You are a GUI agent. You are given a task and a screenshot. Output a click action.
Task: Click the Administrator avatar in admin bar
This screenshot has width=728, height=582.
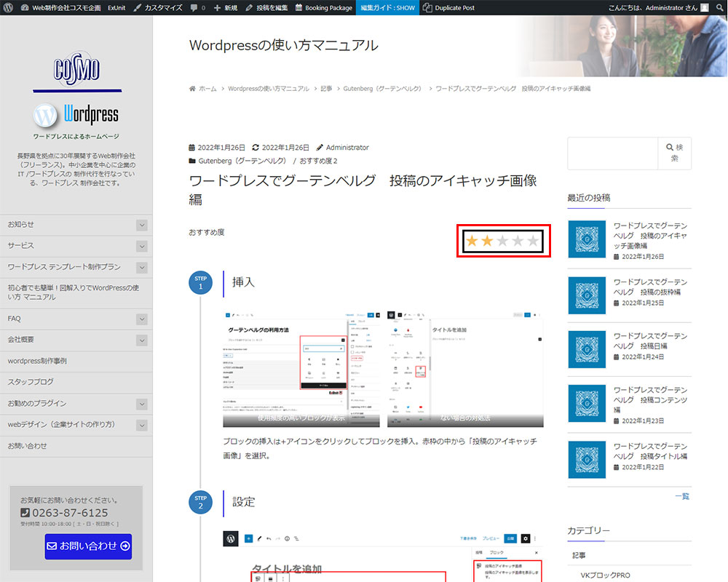(704, 7)
